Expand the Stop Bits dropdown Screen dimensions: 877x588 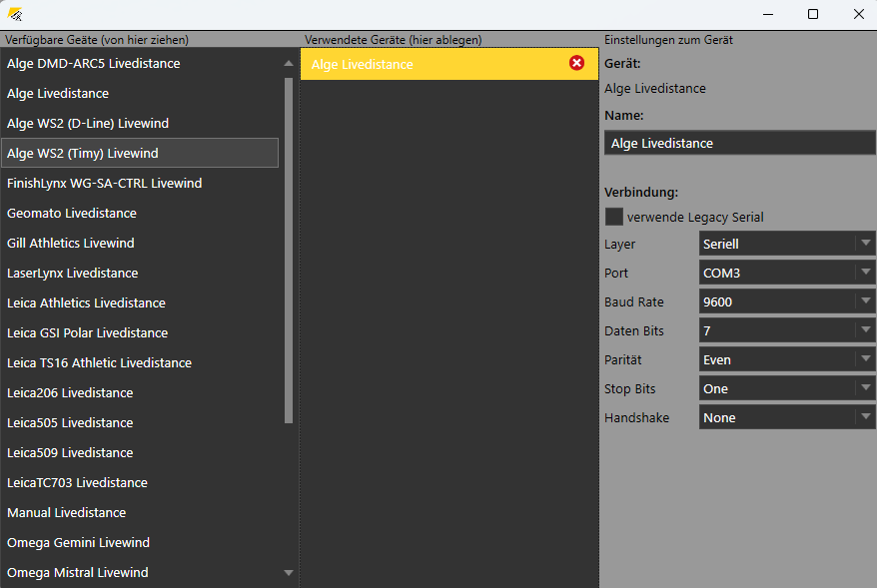tap(786, 388)
